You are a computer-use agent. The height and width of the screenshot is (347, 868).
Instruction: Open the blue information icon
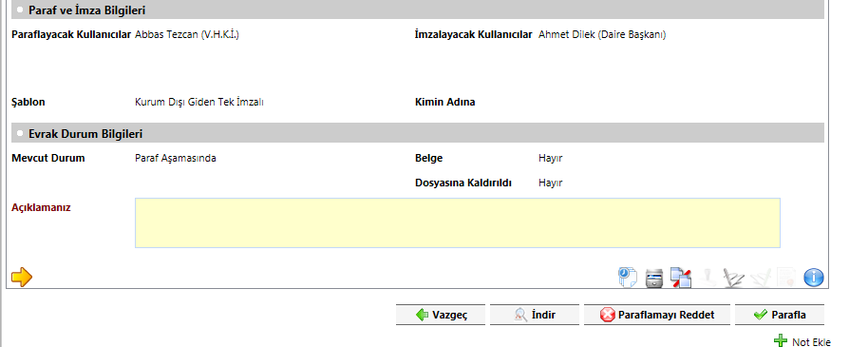pyautogui.click(x=813, y=278)
